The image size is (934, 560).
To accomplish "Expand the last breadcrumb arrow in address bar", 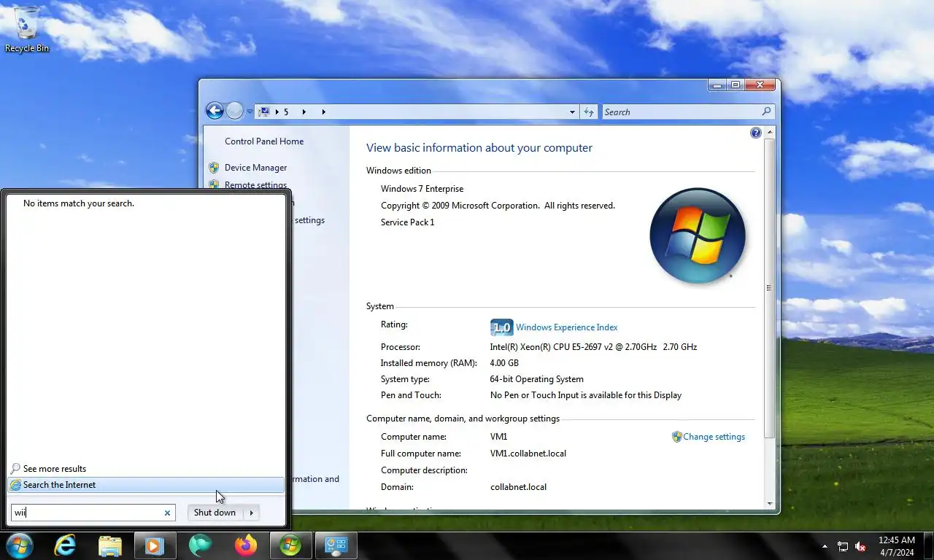I will [323, 112].
